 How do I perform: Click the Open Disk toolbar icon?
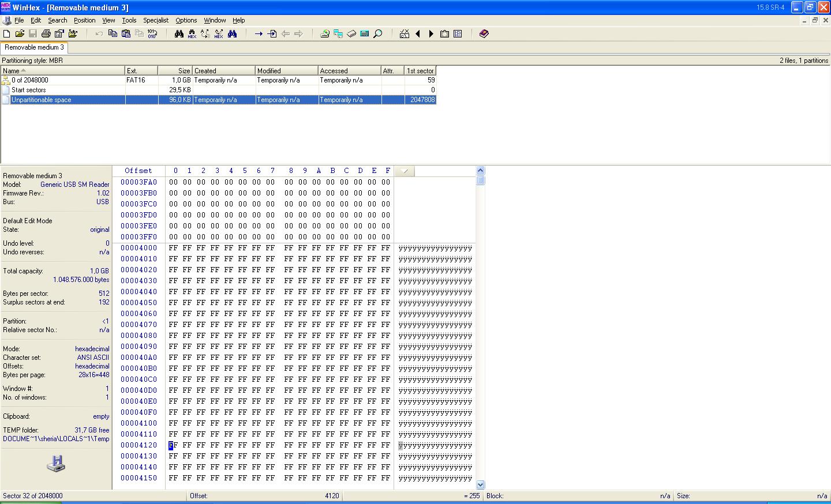(x=325, y=34)
